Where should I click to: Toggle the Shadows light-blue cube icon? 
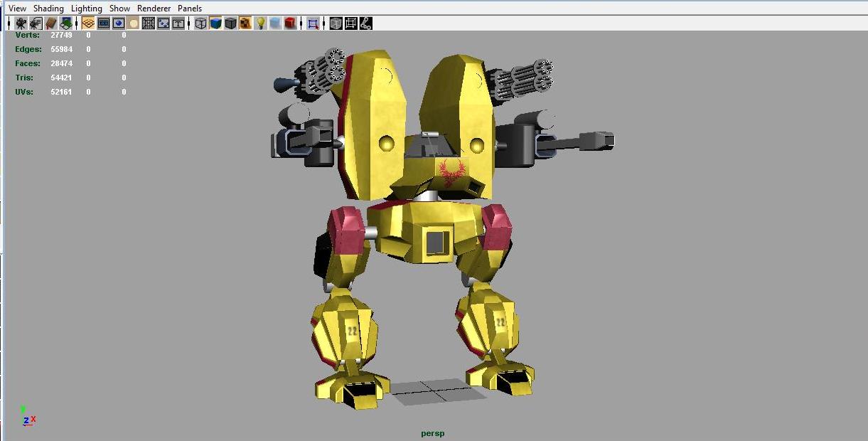click(275, 23)
